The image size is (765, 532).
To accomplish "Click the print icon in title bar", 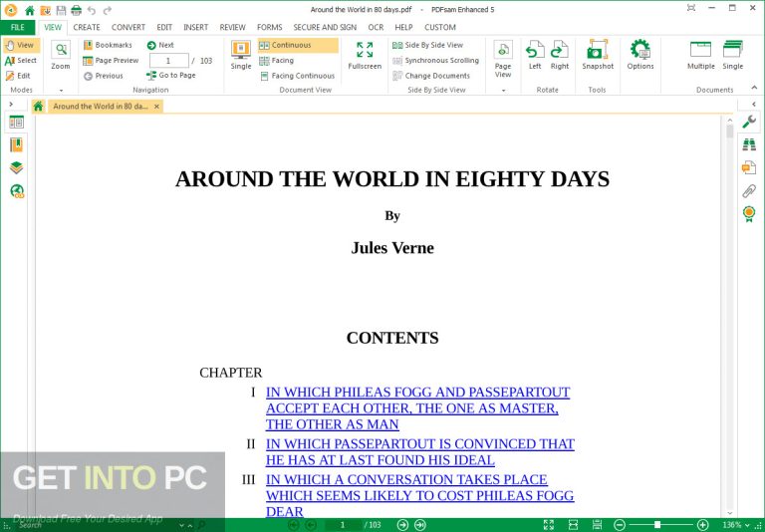I will [76, 10].
